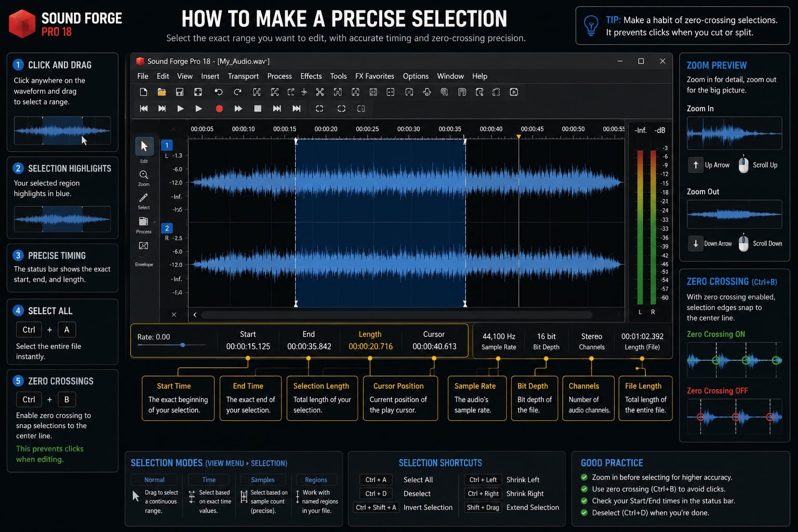Click the End time value 00:00:35.842
Screen dimensions: 798x532
click(309, 347)
